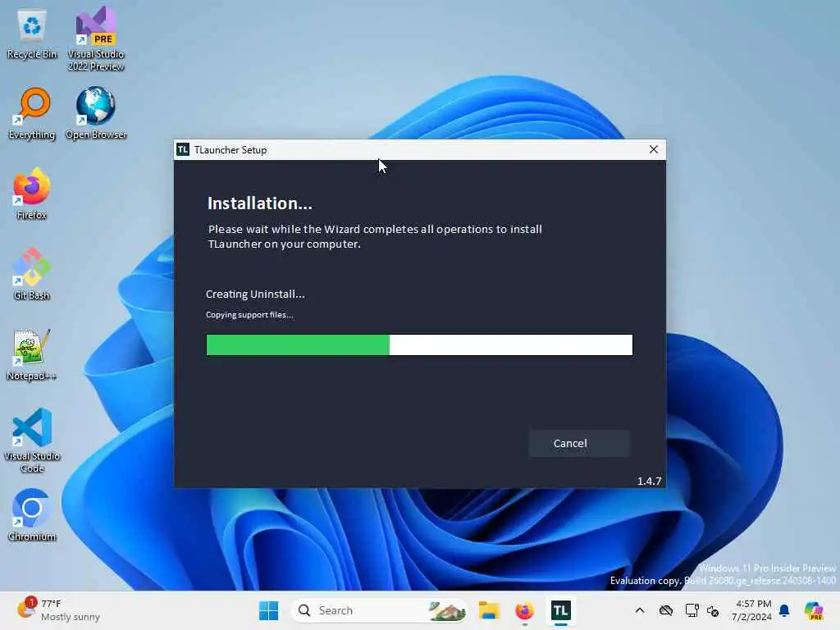Click the muted volume tray icon

[x=713, y=610]
